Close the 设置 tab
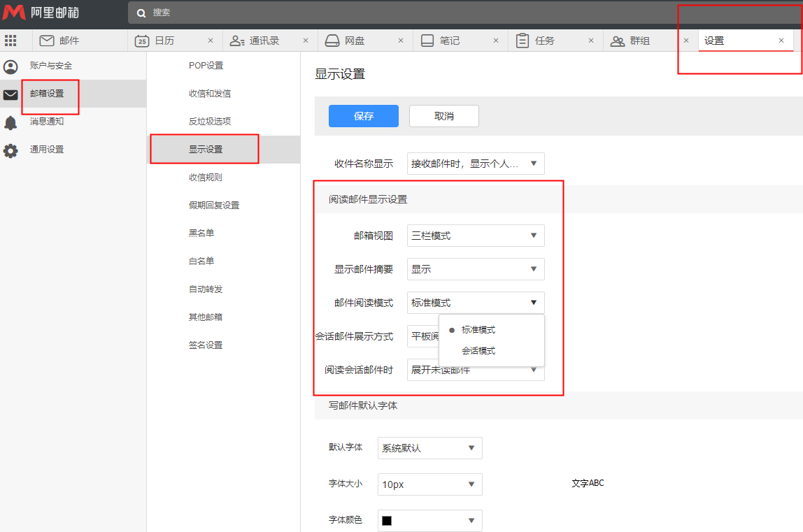Image resolution: width=803 pixels, height=532 pixels. pos(781,41)
